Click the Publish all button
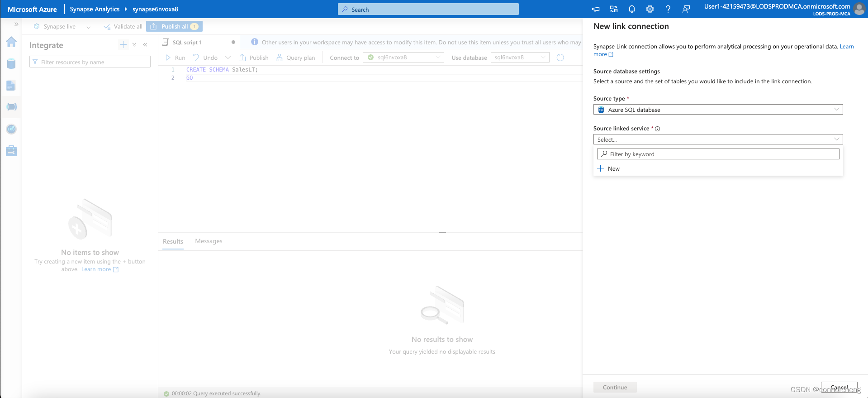868x398 pixels. (174, 27)
